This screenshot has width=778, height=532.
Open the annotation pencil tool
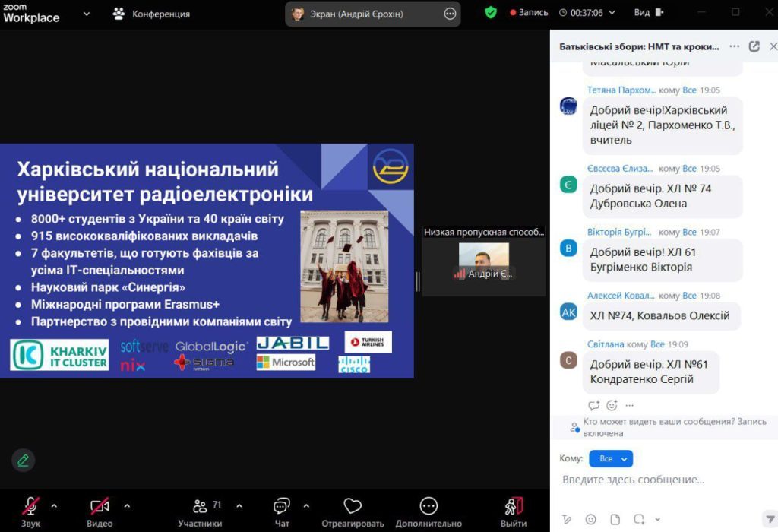tap(23, 460)
